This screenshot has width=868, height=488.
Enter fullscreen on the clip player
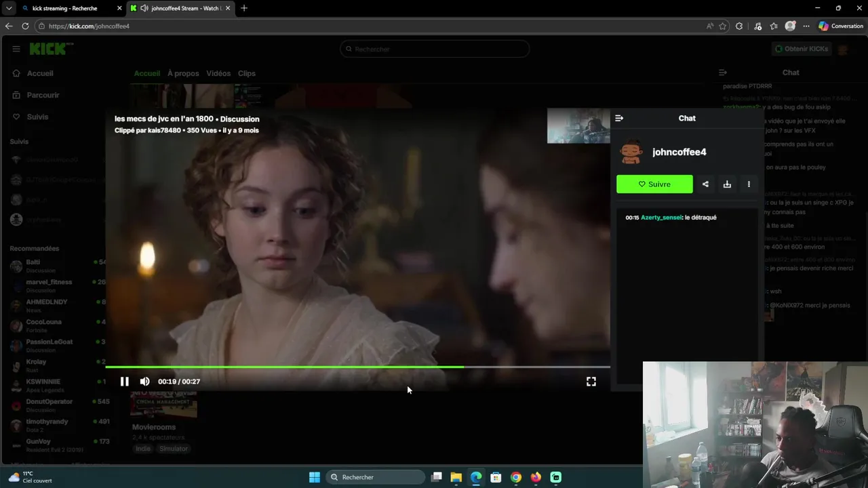[591, 382]
